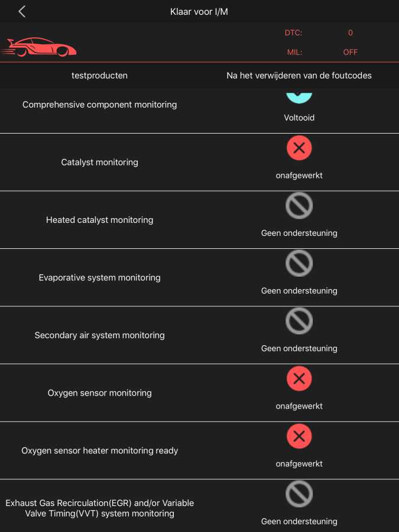399x532 pixels.
Task: Click the unsupported icon for Evaporative system monitoring
Action: (299, 264)
